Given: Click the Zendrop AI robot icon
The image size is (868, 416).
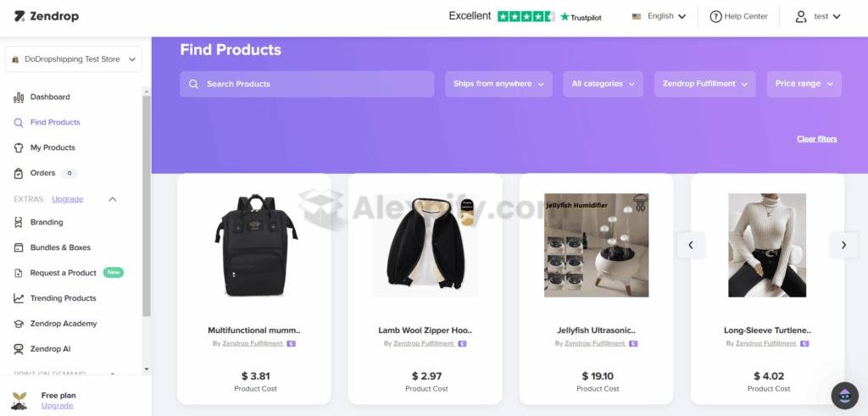Looking at the screenshot, I should point(19,349).
